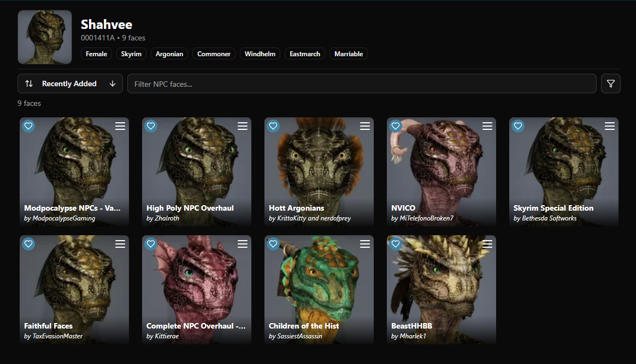Viewport: 636px width, 364px height.
Task: Toggle heart on BeastHHBB face card
Action: (396, 244)
